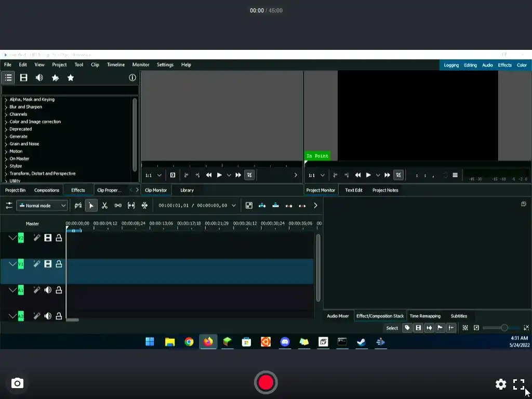The width and height of the screenshot is (532, 399).
Task: Switch to Editing workspace layout
Action: tap(470, 65)
